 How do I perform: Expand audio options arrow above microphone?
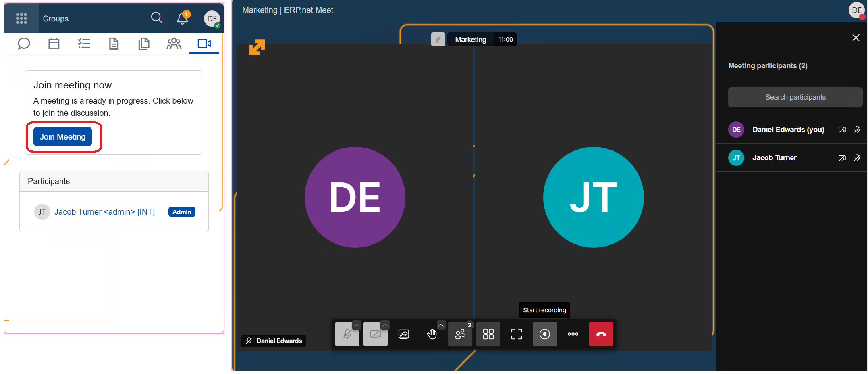(357, 325)
